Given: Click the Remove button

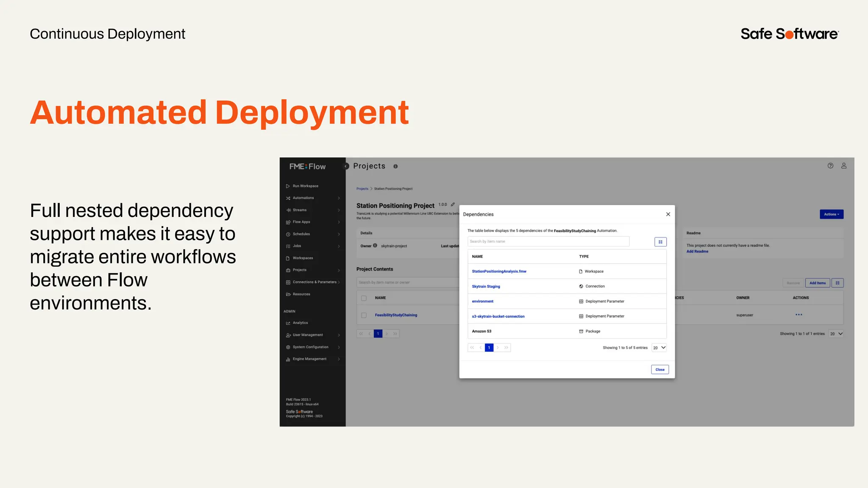Looking at the screenshot, I should (x=793, y=283).
